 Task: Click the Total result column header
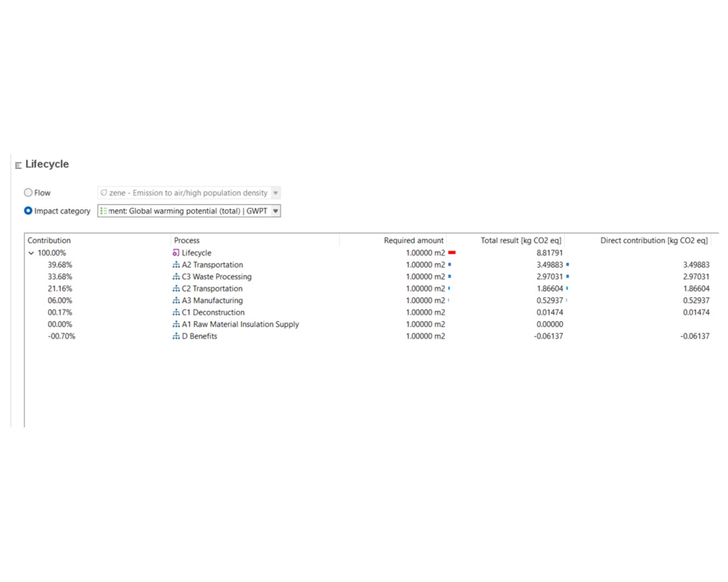(x=520, y=240)
